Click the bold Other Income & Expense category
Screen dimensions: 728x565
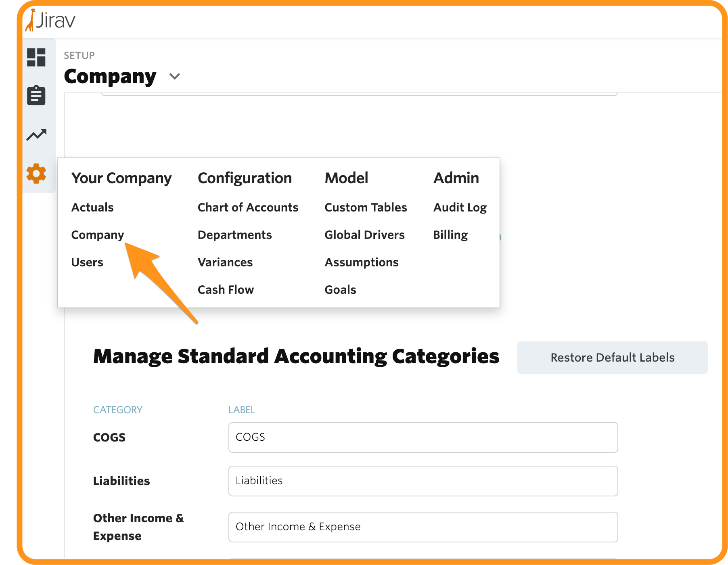coord(138,527)
